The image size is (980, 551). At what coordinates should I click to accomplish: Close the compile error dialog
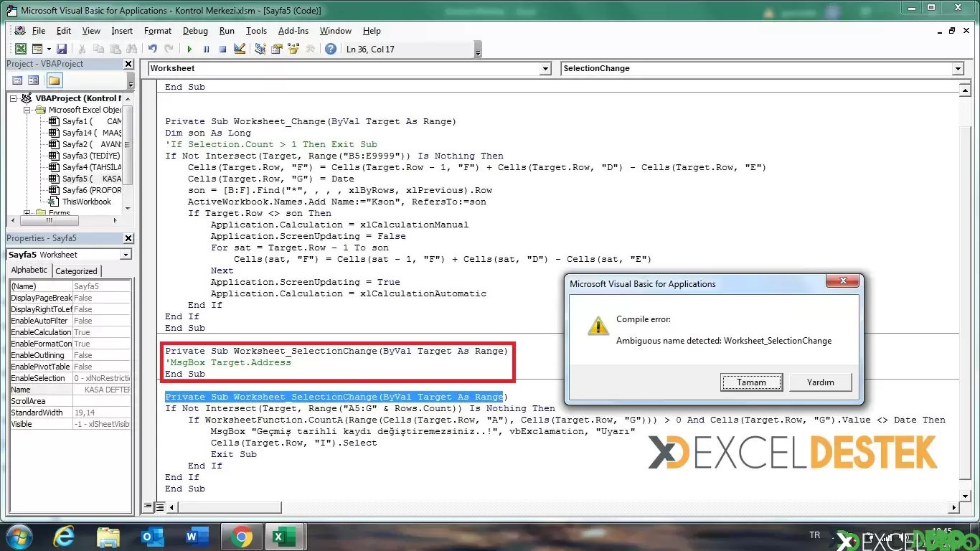(843, 281)
